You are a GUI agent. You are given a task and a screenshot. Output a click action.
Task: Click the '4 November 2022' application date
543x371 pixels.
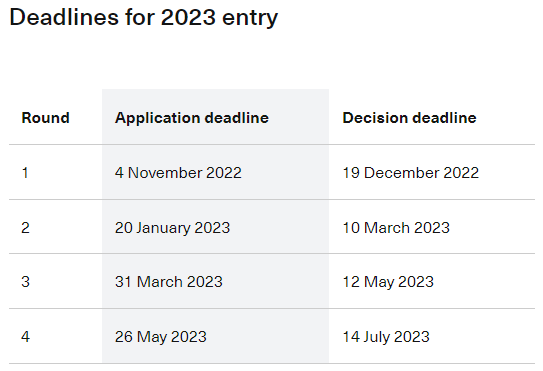tap(178, 173)
